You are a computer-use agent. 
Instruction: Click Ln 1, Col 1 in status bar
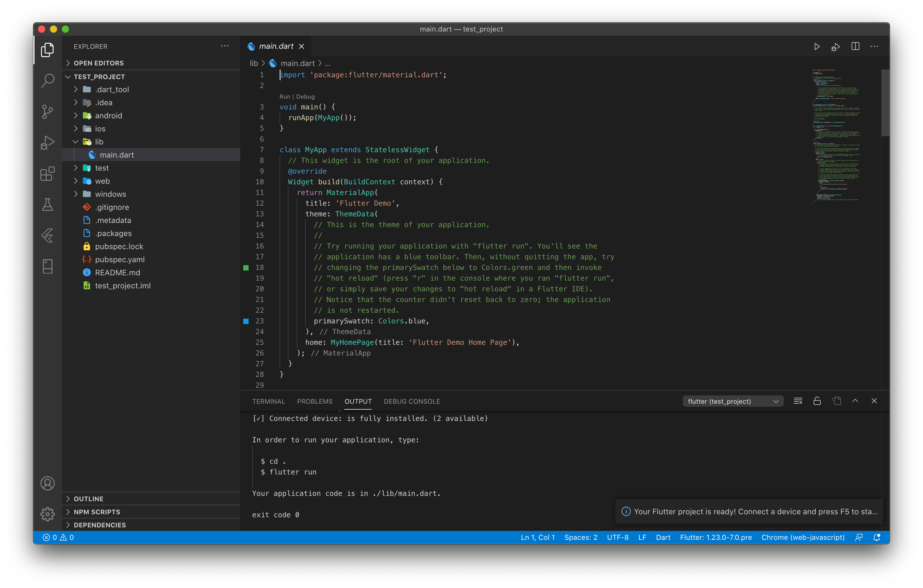point(537,537)
